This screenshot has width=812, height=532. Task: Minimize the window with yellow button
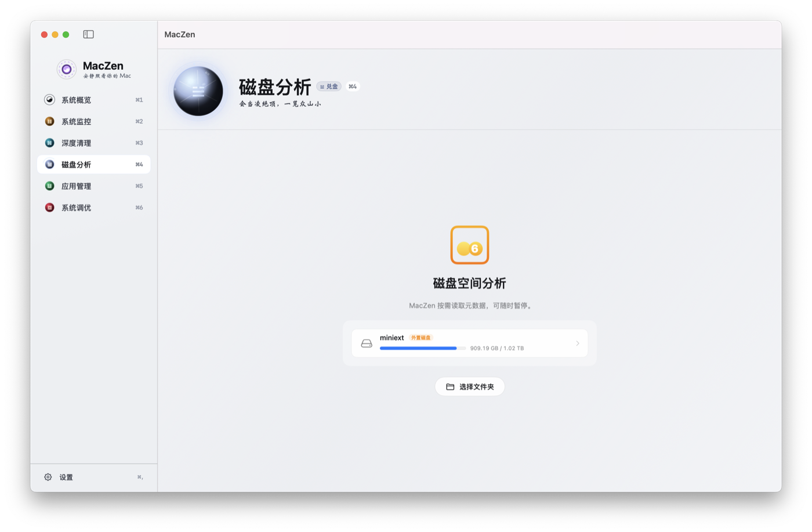[x=55, y=35]
